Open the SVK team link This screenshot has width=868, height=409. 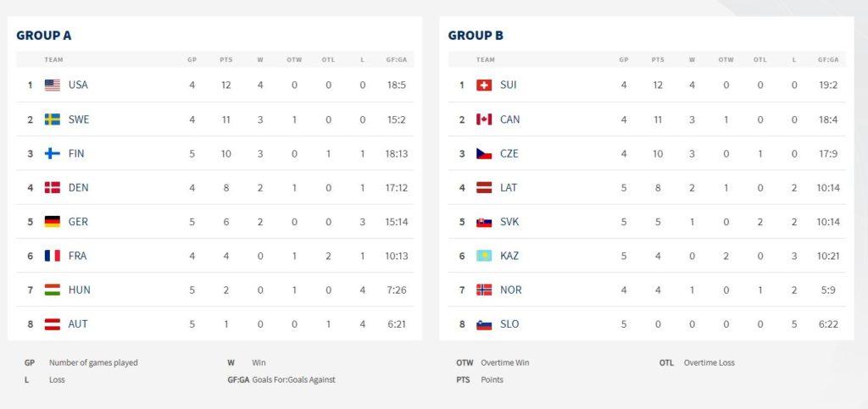click(x=509, y=222)
